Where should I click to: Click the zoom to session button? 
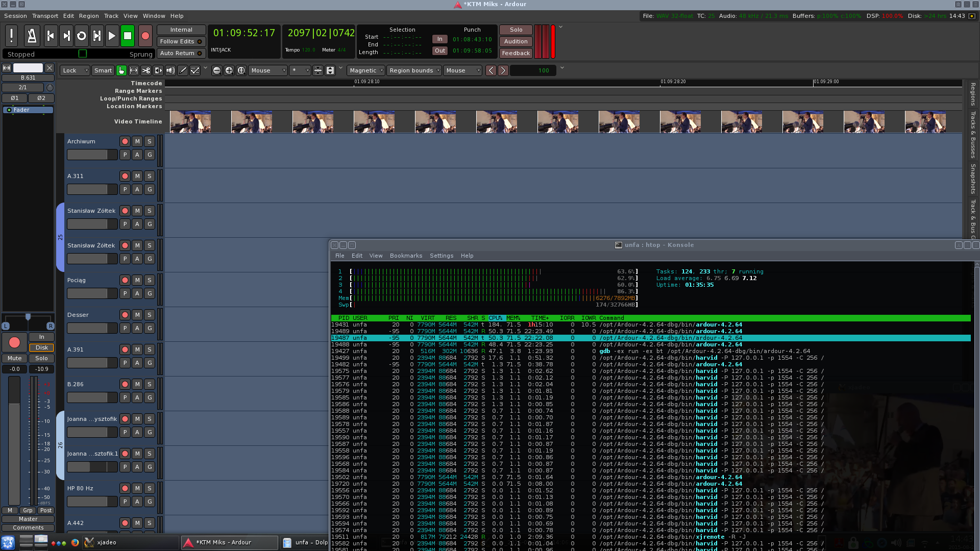pyautogui.click(x=241, y=70)
